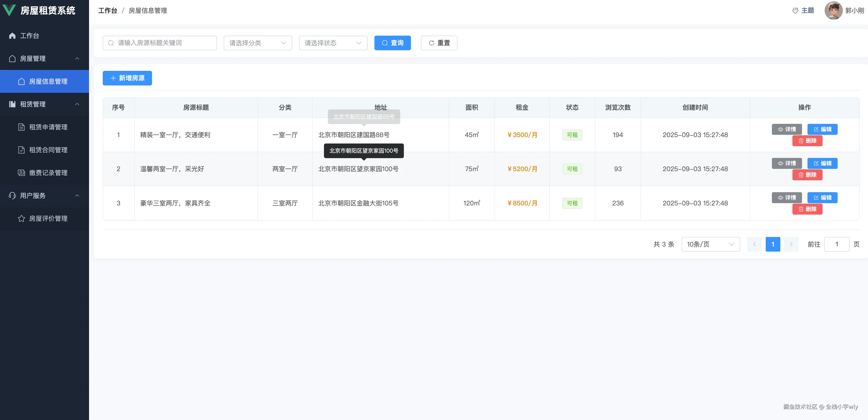Image resolution: width=868 pixels, height=420 pixels.
Task: Collapse the 租赁管理 sidebar section
Action: click(77, 104)
